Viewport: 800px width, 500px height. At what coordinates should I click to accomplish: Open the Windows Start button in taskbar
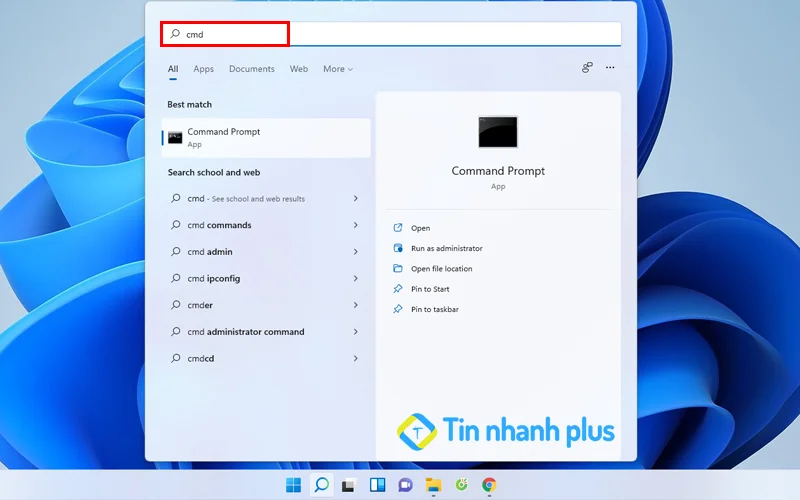293,485
